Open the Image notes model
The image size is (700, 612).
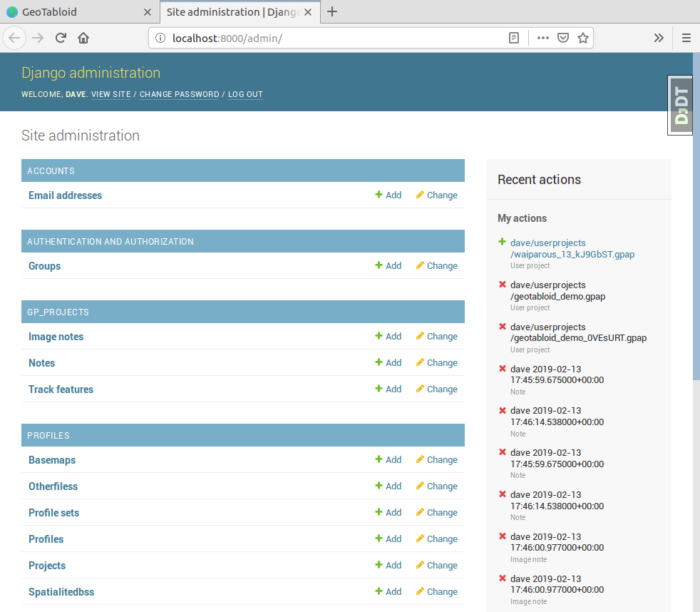coord(56,337)
